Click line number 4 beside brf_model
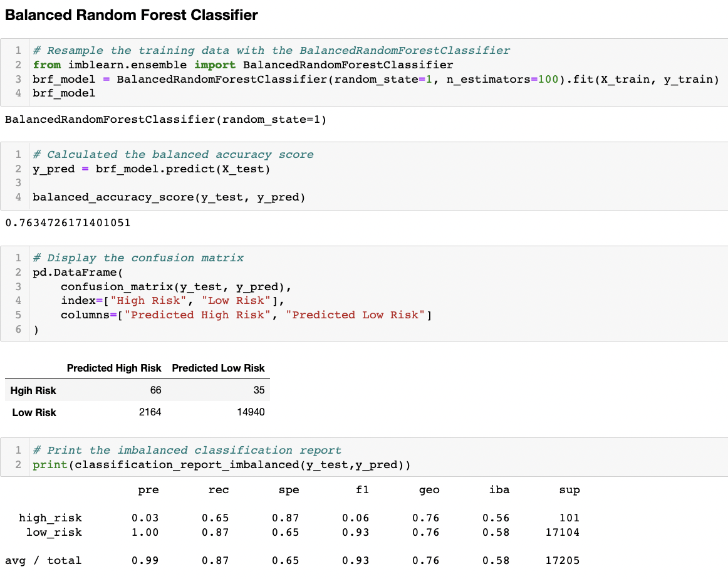Screen dimensions: 728x579 click(x=17, y=93)
